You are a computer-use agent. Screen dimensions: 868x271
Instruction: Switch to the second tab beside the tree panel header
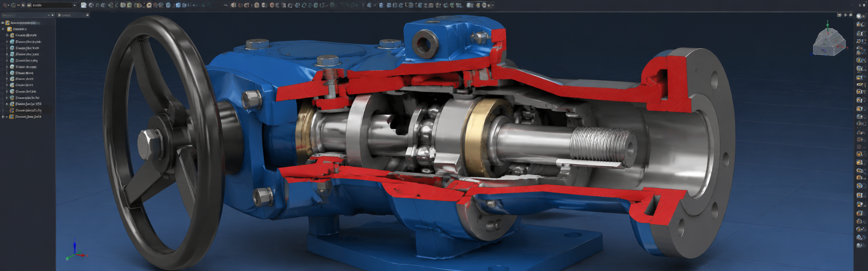[x=72, y=15]
